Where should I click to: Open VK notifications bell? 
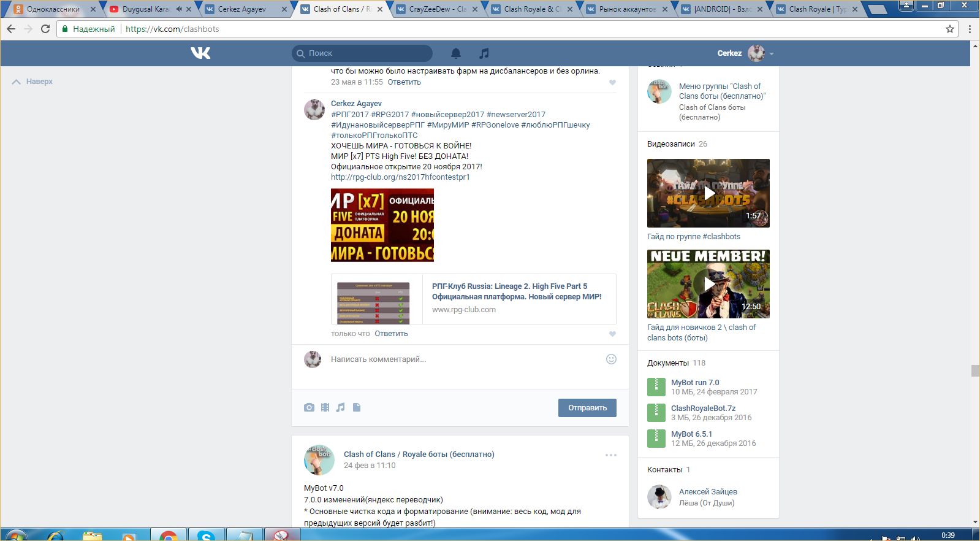[456, 53]
